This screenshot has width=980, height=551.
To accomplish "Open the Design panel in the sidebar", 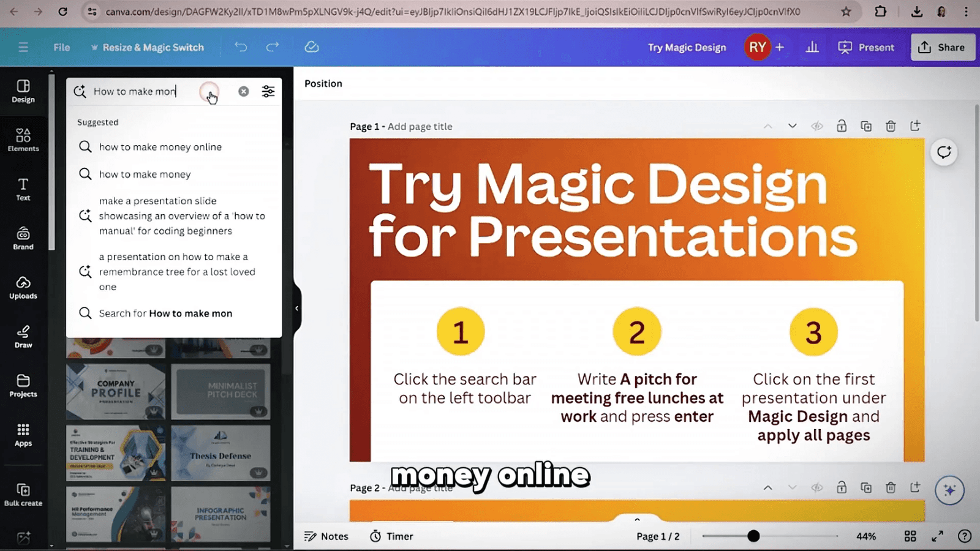I will tap(23, 91).
